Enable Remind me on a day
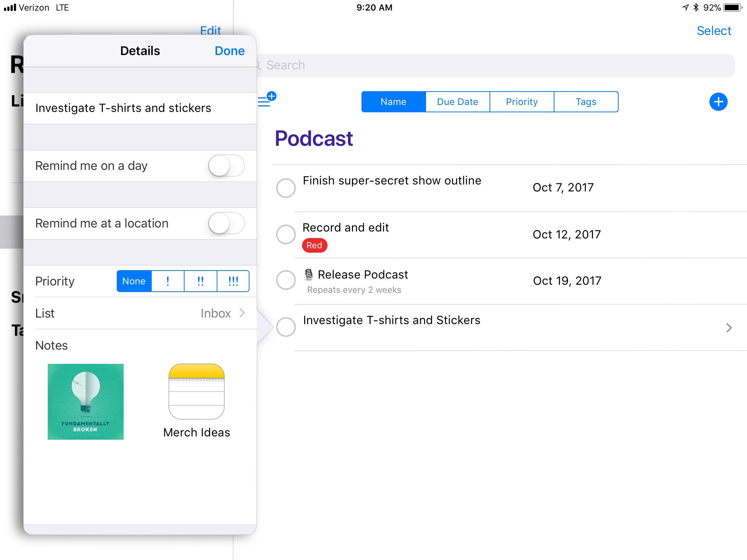 coord(226,166)
